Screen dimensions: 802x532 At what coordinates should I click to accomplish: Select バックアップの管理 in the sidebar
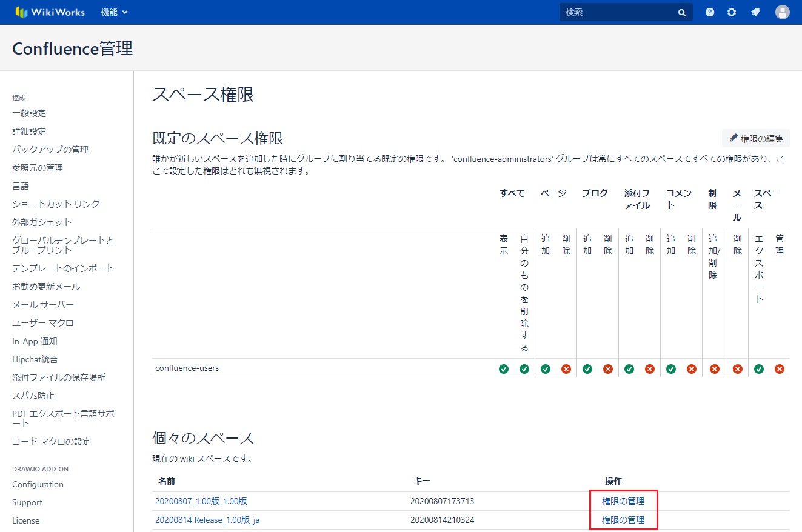coord(50,150)
